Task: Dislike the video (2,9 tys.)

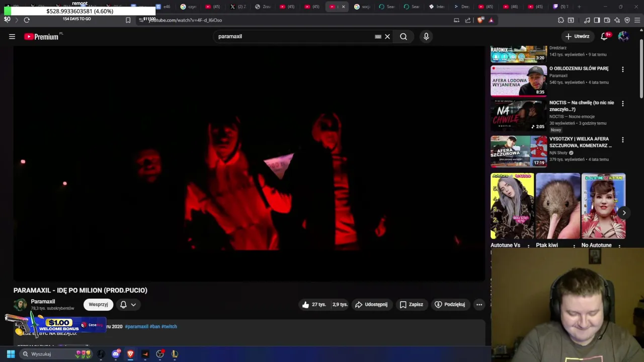Action: (340, 305)
